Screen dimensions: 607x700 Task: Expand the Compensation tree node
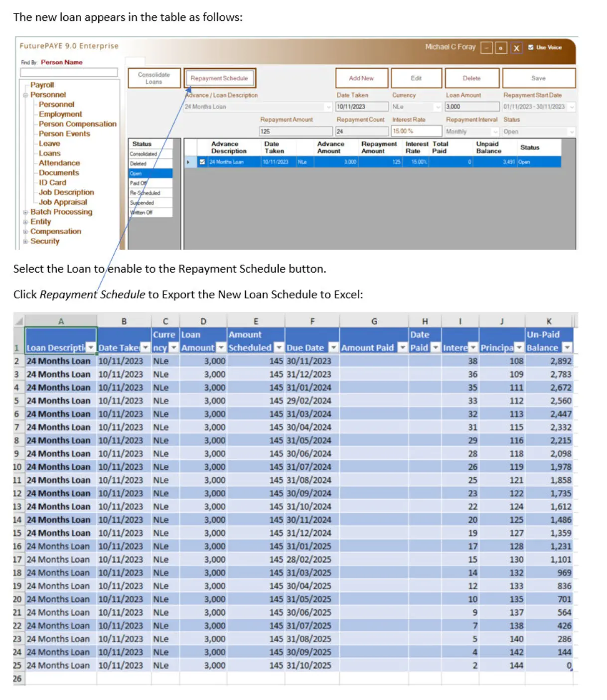pos(25,232)
